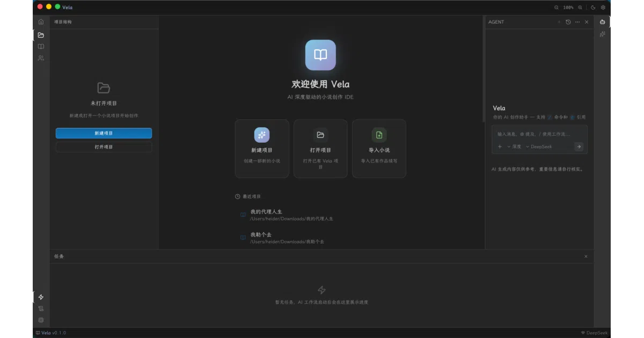Click the AGENT panel title
Image resolution: width=644 pixels, height=338 pixels.
click(496, 22)
